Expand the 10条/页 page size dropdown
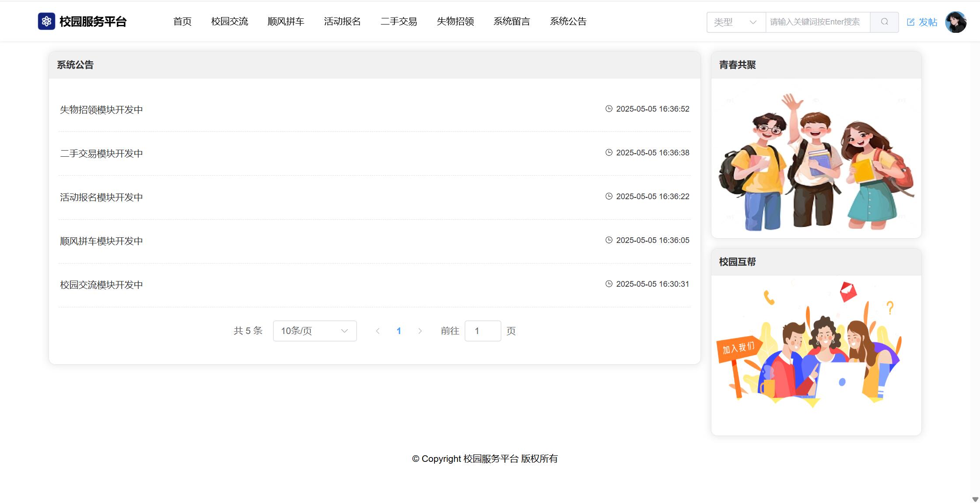Image resolution: width=980 pixels, height=503 pixels. tap(315, 331)
